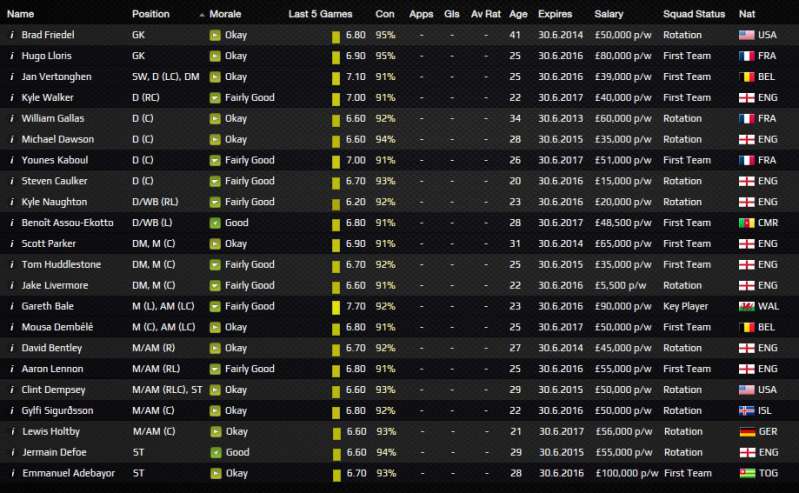Viewport: 799px width, 493px height.
Task: Click France flag for Hugo Lloris
Action: (x=747, y=56)
